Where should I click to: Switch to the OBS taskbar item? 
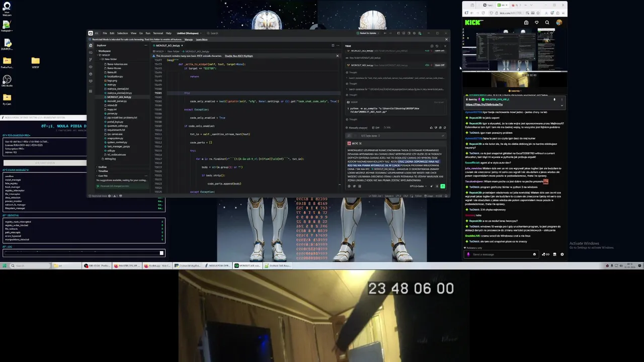[x=97, y=265]
